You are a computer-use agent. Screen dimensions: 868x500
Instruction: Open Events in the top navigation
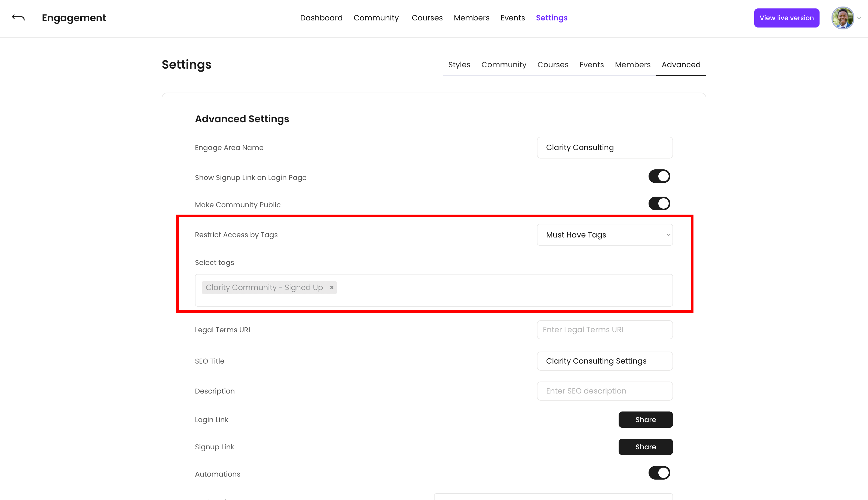tap(512, 18)
